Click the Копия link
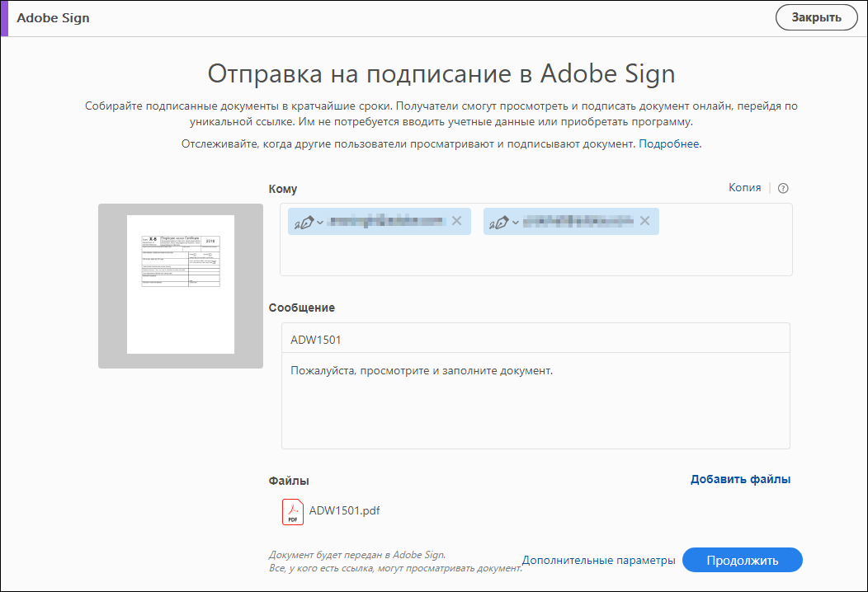 tap(744, 188)
